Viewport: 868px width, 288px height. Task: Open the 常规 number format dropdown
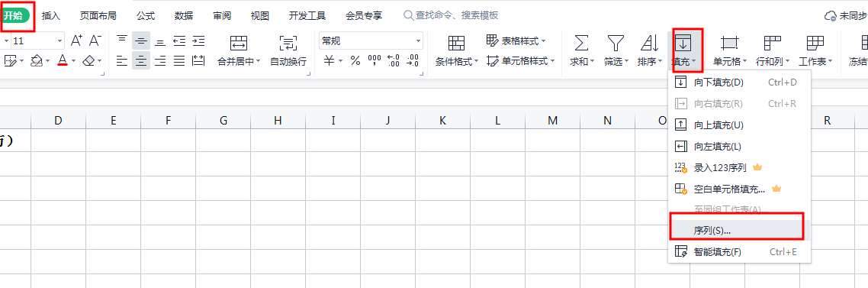tap(419, 41)
